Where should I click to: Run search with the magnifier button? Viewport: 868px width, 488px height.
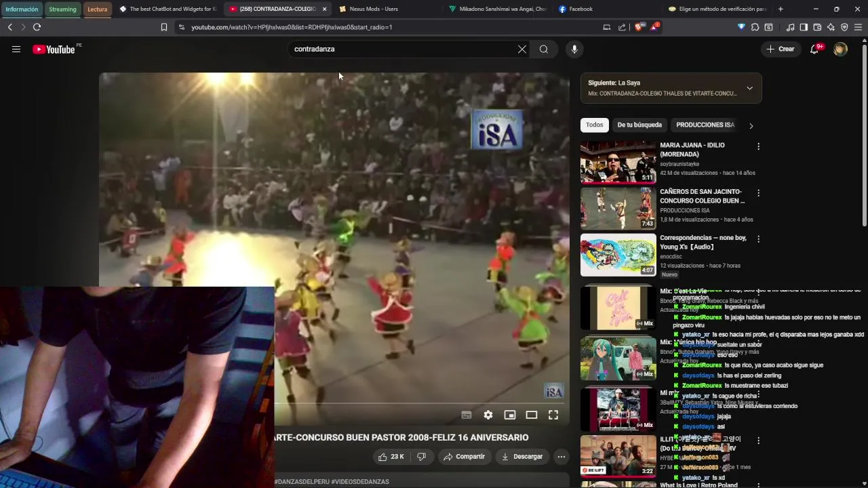point(544,49)
